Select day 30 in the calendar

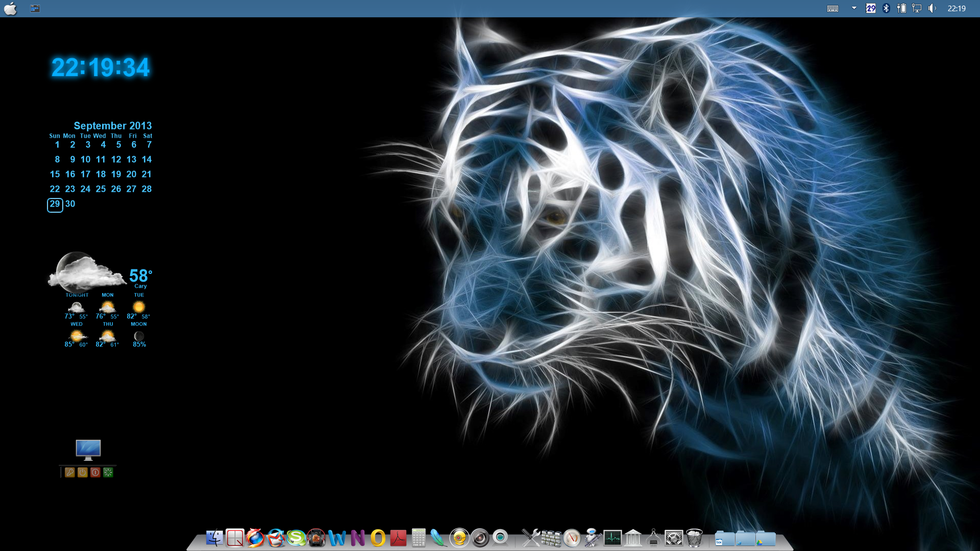(70, 204)
